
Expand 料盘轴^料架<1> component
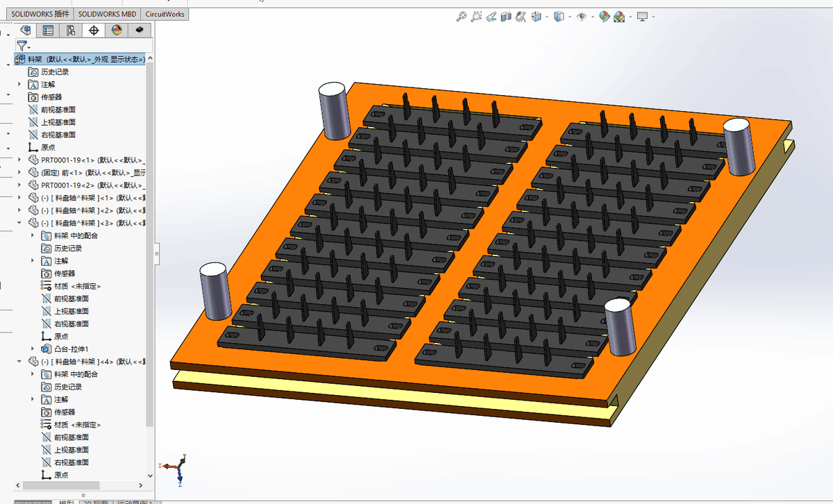19,198
